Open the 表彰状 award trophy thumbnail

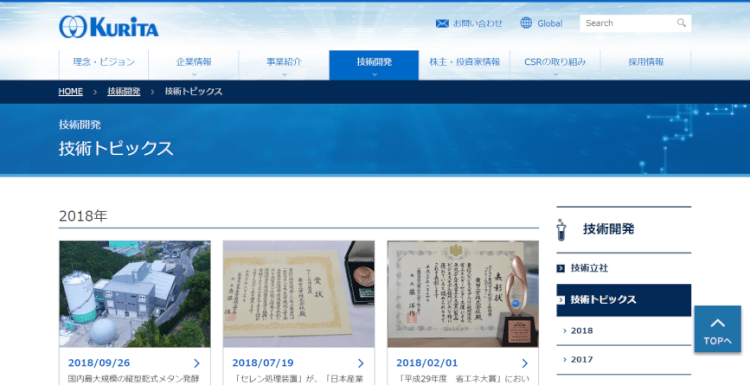click(x=463, y=294)
